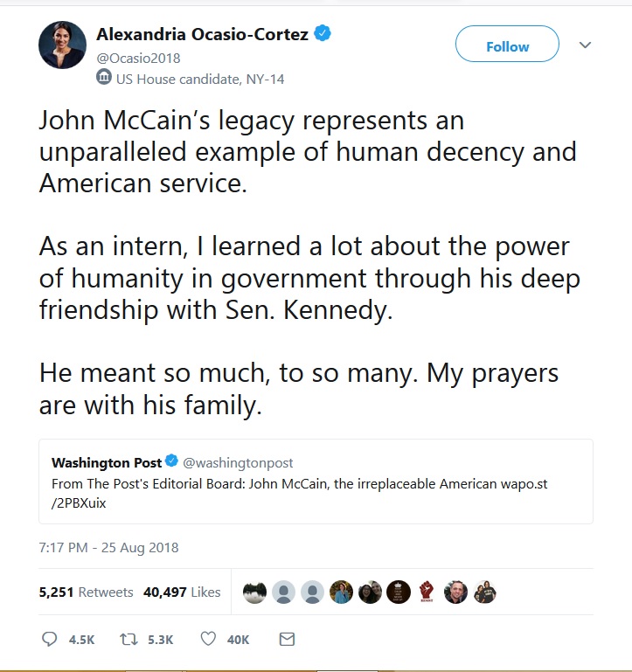This screenshot has width=632, height=672.
Task: Open the tweet options chevron dropdown
Action: point(586,45)
